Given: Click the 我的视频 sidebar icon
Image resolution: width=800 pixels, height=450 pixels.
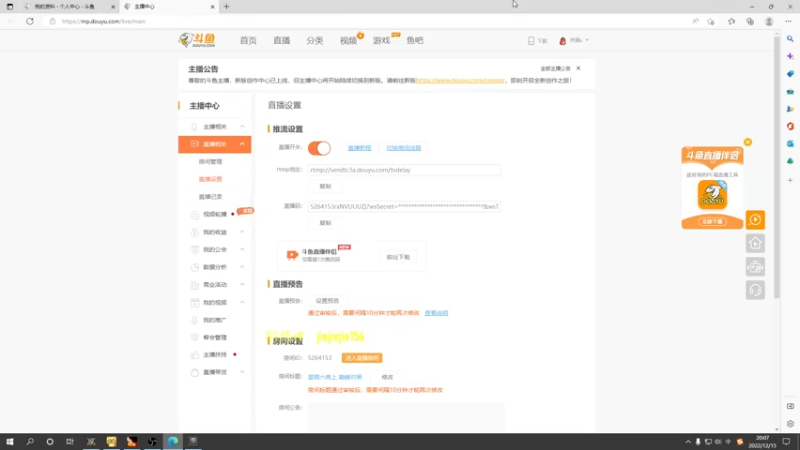Looking at the screenshot, I should point(194,303).
